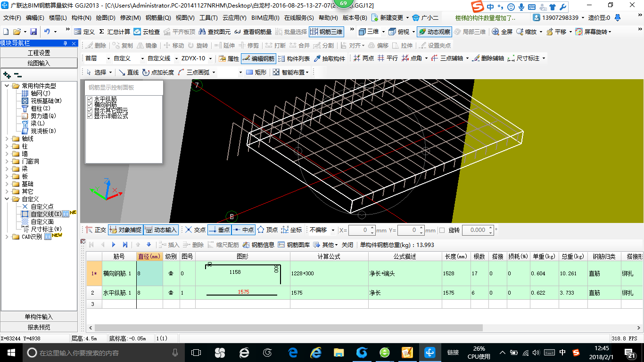This screenshot has width=644, height=362.
Task: Enable 动态观察 dynamic orbit tool
Action: [434, 32]
